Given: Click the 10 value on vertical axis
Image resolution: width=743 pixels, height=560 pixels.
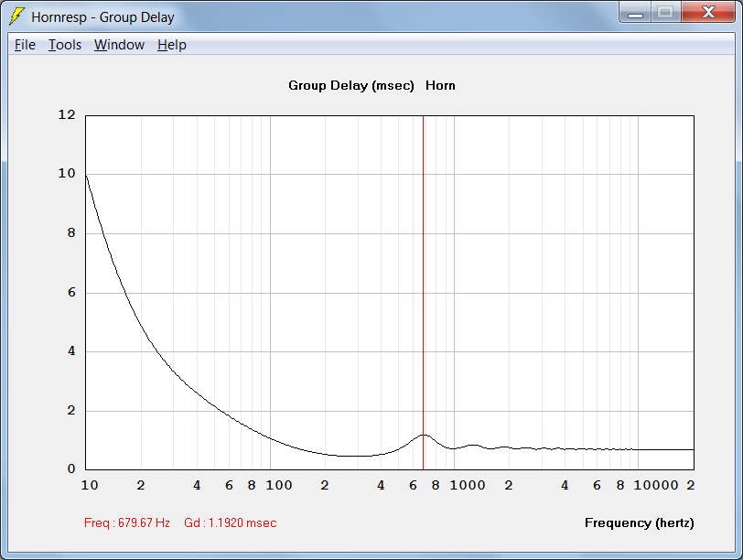Looking at the screenshot, I should [x=67, y=174].
